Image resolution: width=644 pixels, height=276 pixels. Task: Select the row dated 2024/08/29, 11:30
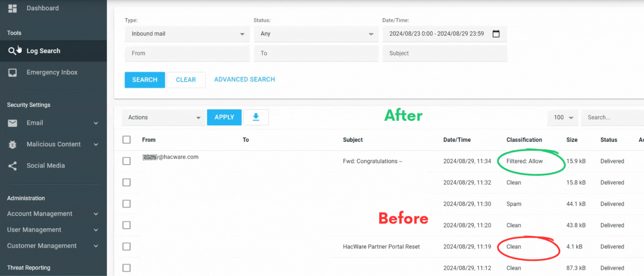(126, 204)
